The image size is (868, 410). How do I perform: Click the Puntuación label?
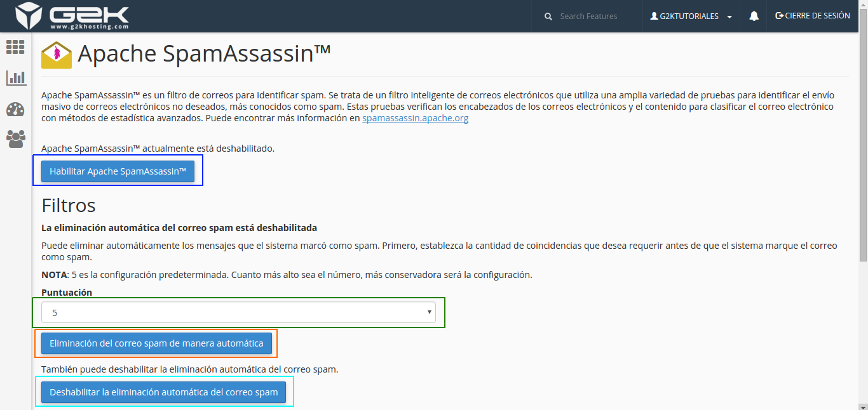67,293
